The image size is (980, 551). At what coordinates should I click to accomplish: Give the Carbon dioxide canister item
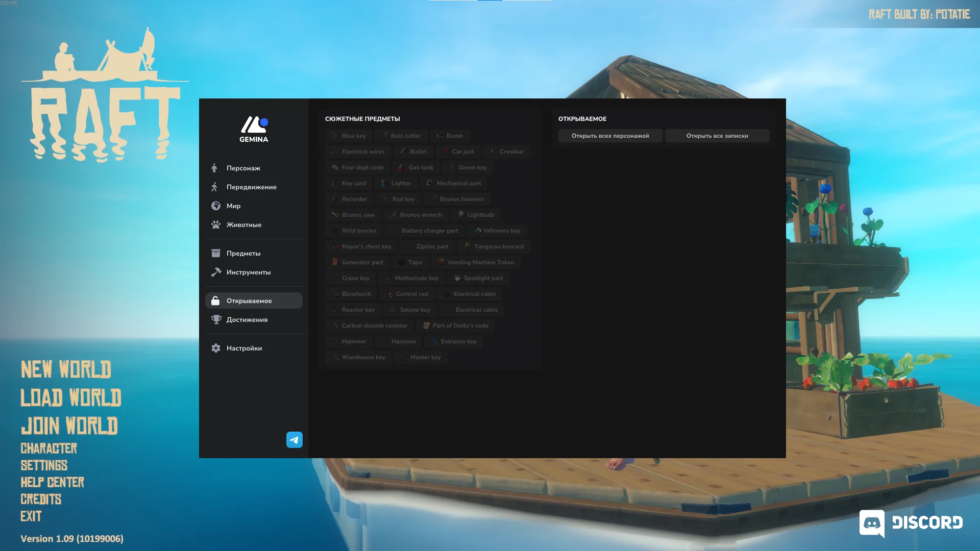[370, 325]
